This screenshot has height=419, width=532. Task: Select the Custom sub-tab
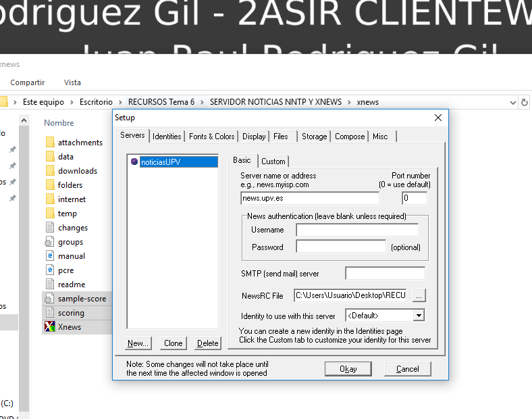(x=273, y=162)
